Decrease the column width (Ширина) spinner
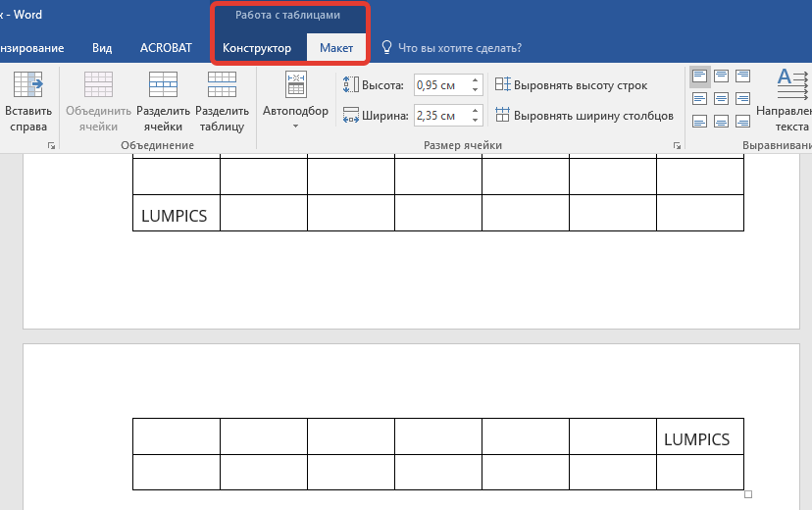This screenshot has width=812, height=510. point(476,121)
